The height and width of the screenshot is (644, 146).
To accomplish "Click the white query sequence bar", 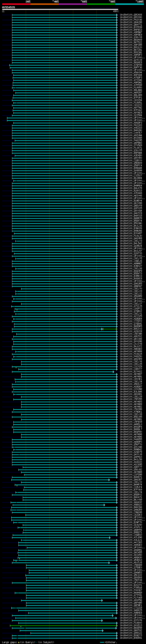I will pyautogui.click(x=60, y=9).
